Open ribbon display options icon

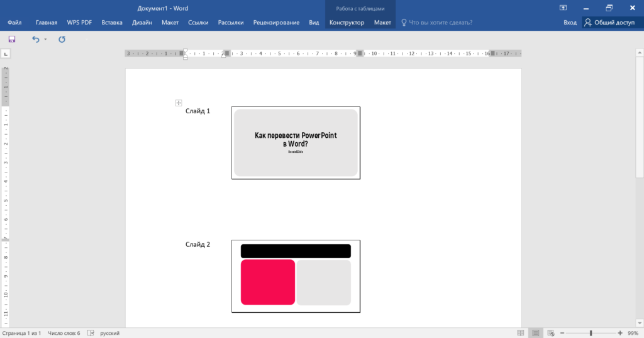click(563, 8)
